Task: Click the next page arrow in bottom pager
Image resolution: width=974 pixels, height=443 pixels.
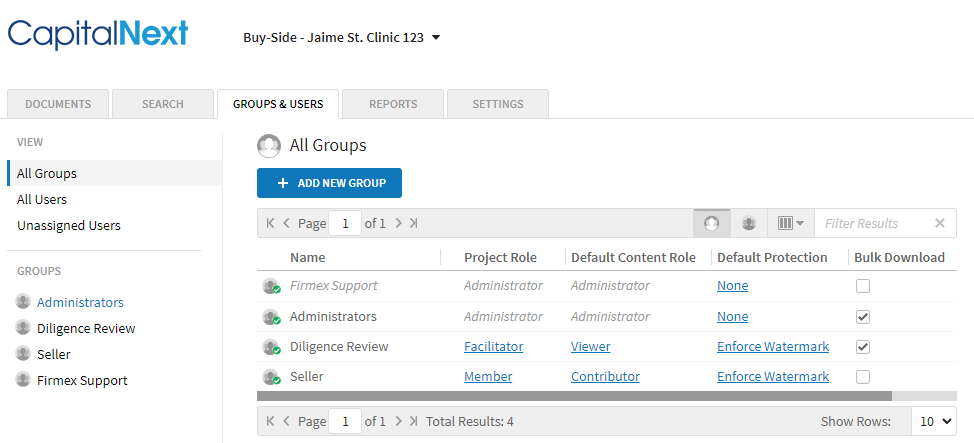Action: (x=398, y=421)
